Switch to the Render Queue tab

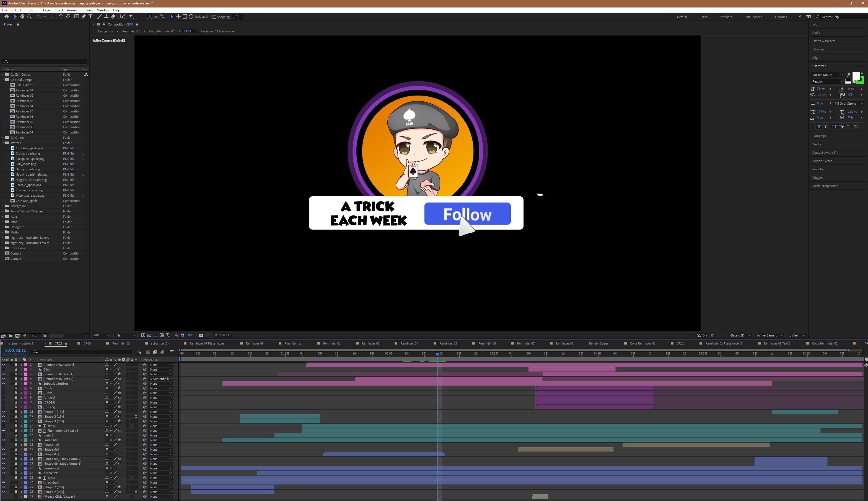(x=598, y=343)
